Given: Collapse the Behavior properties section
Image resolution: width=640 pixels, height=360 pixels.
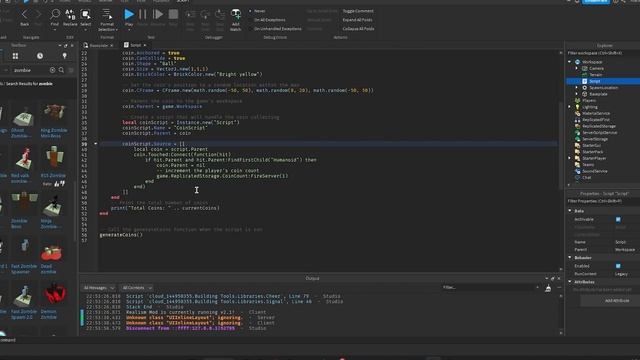Looking at the screenshot, I should tap(570, 258).
